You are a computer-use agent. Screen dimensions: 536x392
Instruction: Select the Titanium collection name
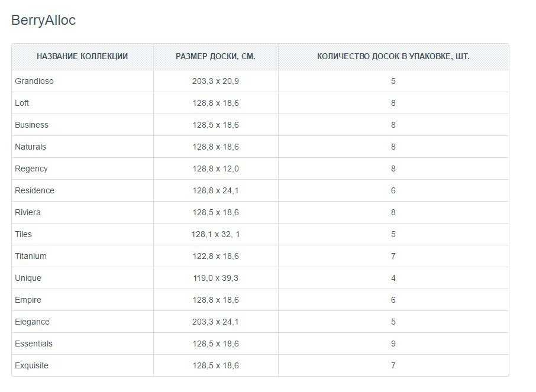[31, 256]
